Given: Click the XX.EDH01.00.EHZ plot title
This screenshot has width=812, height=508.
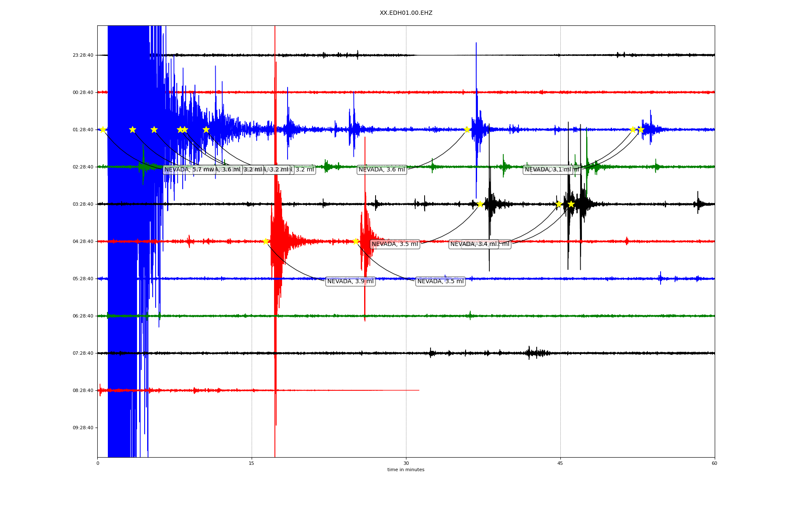Looking at the screenshot, I should [x=406, y=13].
